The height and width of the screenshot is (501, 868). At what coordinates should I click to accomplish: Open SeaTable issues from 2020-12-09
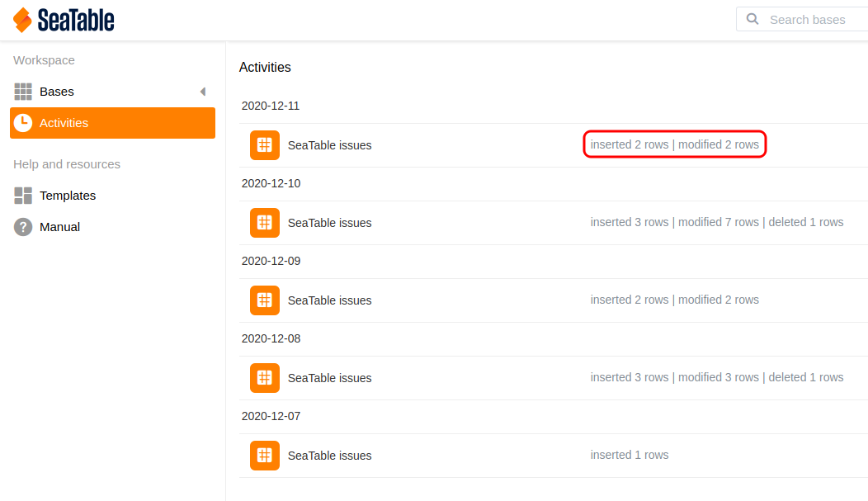pos(329,300)
